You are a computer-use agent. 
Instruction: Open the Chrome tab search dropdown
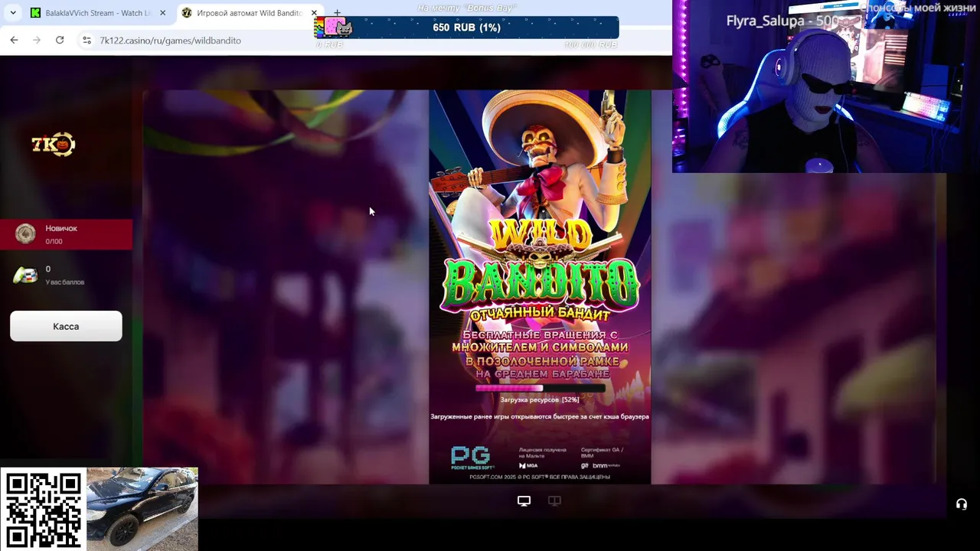click(x=12, y=13)
